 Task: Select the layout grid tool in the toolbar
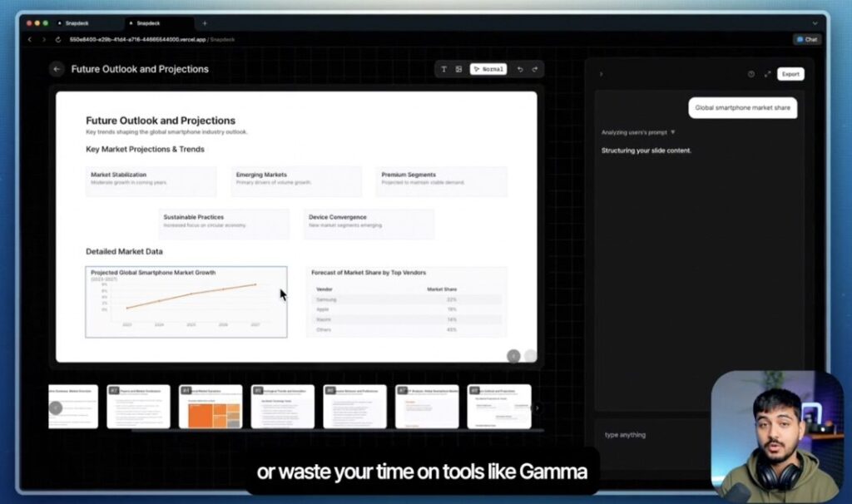[458, 69]
